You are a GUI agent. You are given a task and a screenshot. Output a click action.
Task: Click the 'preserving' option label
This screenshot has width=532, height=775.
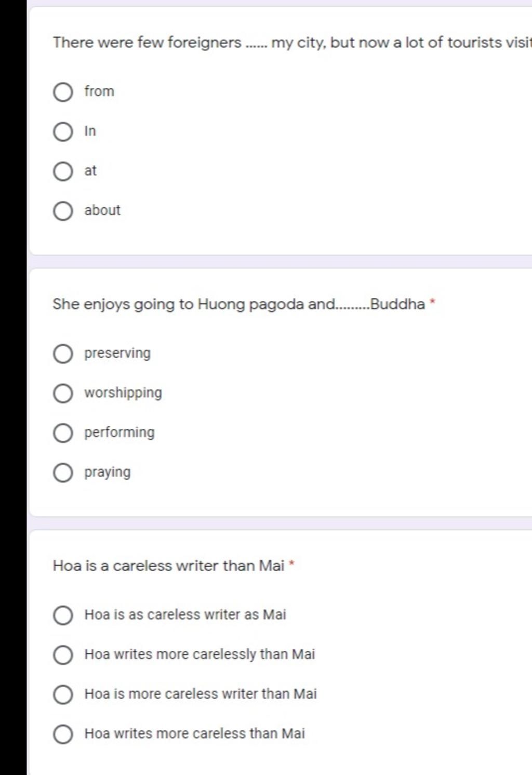click(117, 353)
